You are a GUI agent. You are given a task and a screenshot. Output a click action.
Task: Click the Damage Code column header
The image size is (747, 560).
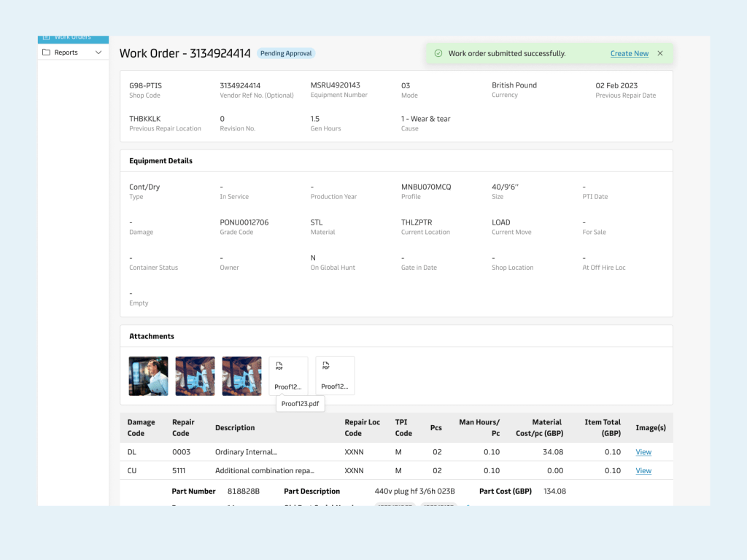pos(141,428)
